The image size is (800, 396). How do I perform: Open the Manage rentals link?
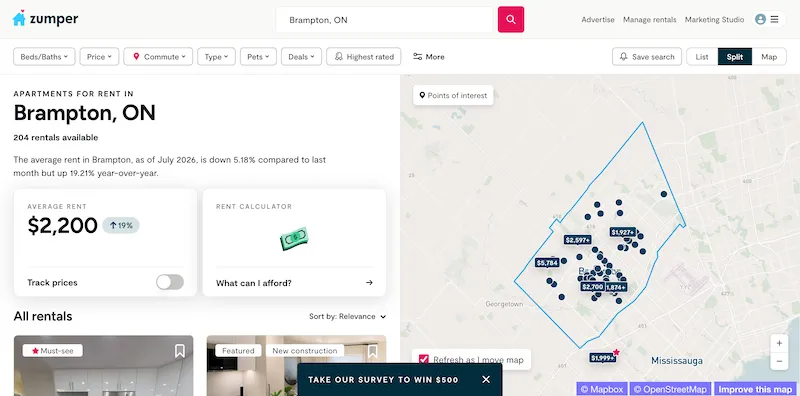pos(649,19)
